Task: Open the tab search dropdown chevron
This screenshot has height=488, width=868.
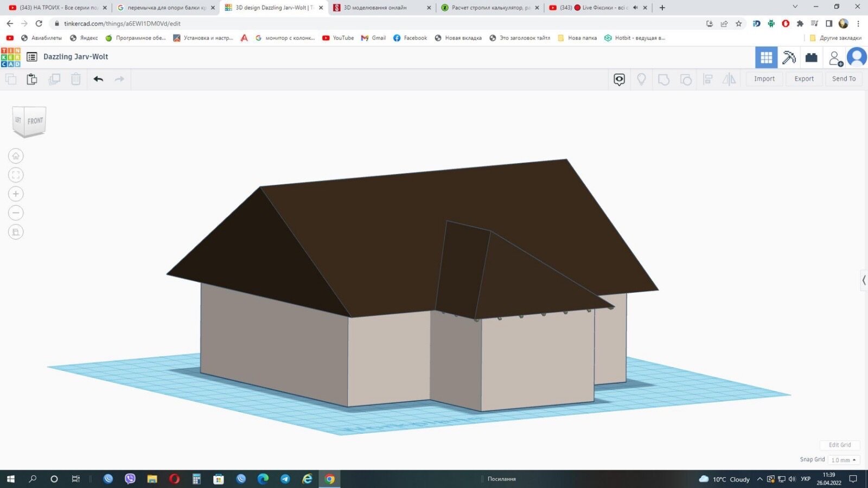Action: [x=795, y=7]
